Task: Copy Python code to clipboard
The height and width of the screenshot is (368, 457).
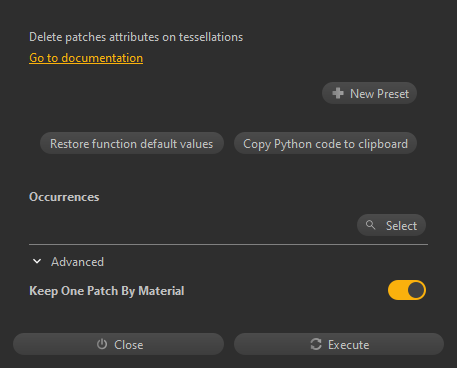Action: 325,143
